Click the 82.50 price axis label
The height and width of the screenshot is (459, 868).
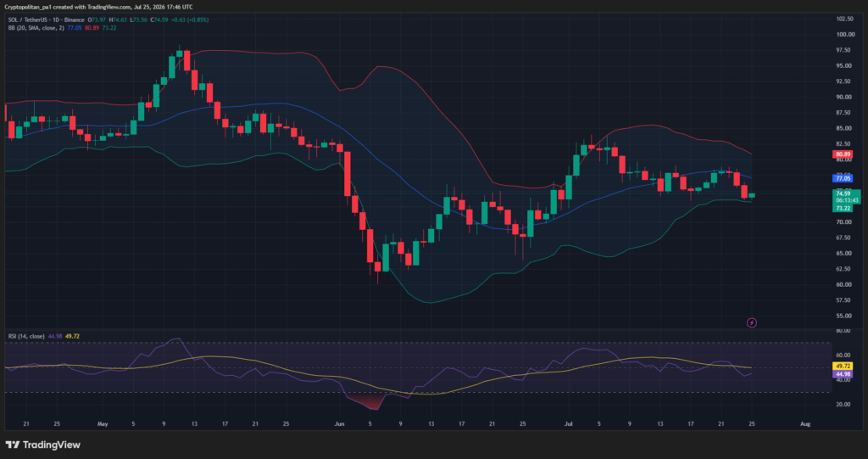point(843,143)
